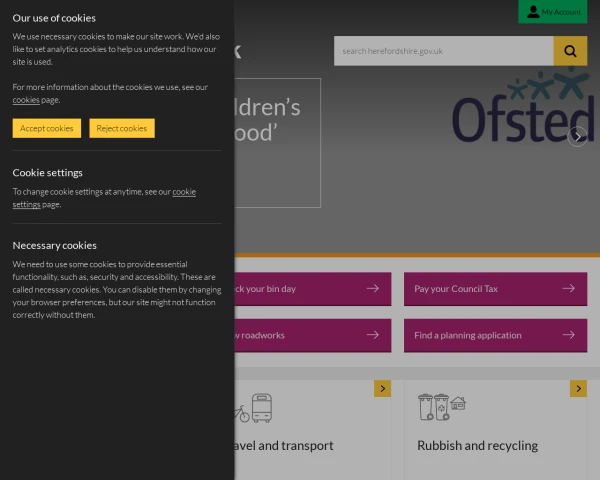
Task: Open the roadworks tile arrow
Action: [x=372, y=335]
